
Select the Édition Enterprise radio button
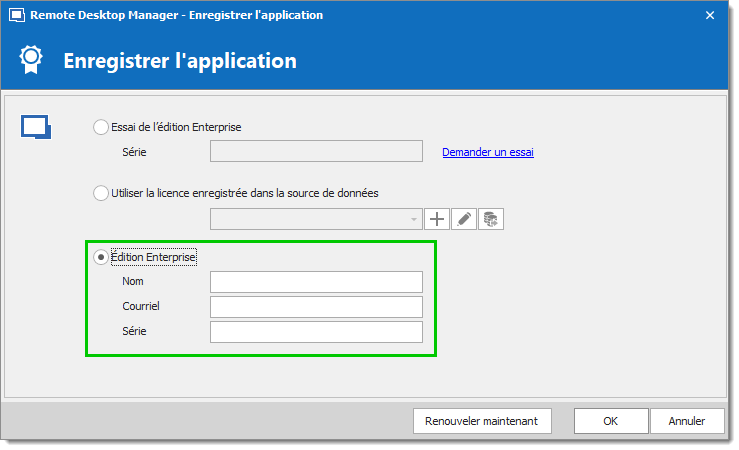click(100, 257)
